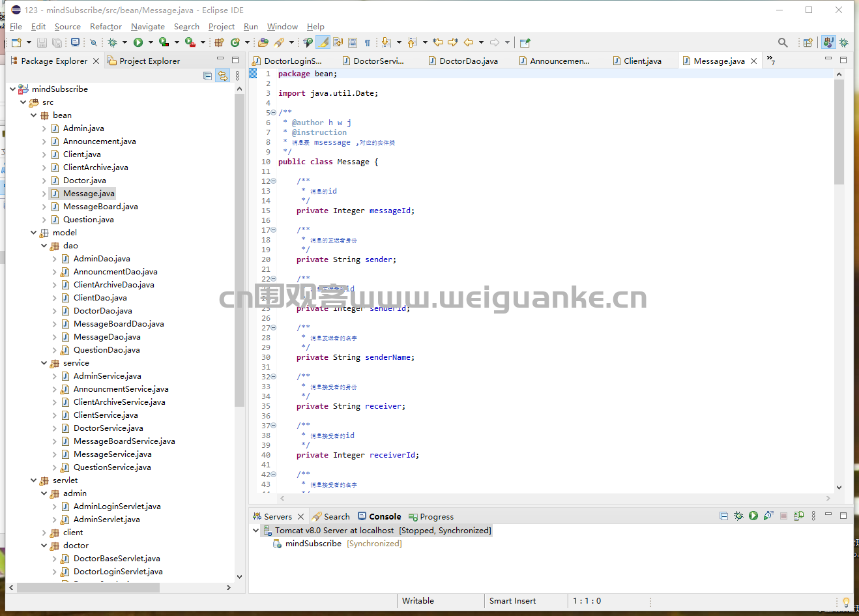Close the Message.java editor tab
The width and height of the screenshot is (859, 616).
click(754, 61)
